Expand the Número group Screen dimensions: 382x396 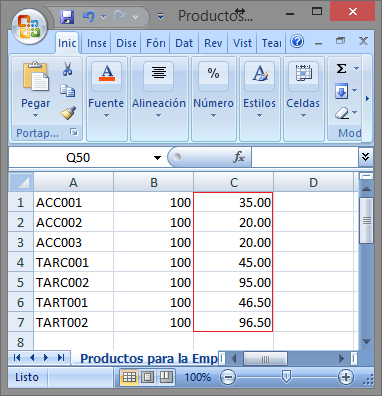coord(213,99)
